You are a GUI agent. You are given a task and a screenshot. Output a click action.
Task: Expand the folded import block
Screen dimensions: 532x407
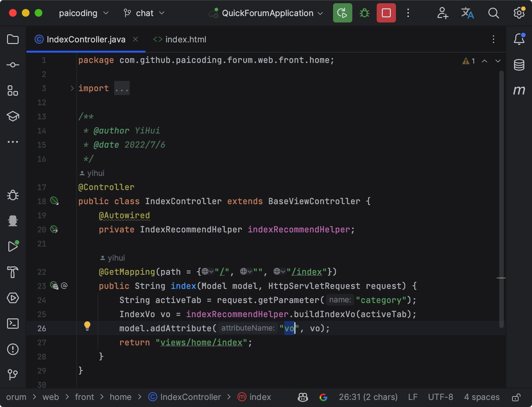tap(72, 88)
